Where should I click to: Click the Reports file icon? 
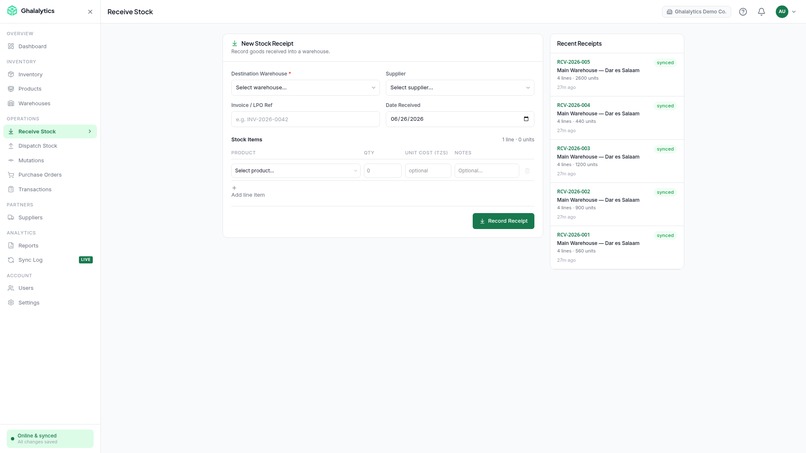11,246
